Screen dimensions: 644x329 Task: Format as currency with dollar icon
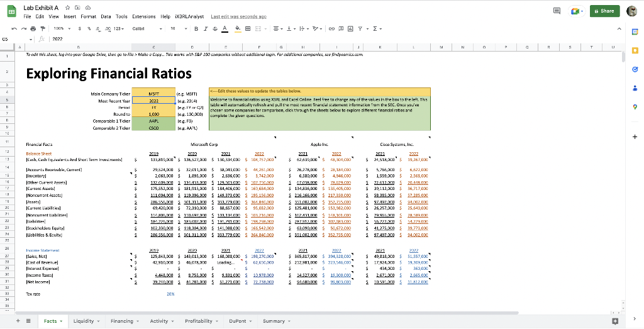coord(80,29)
